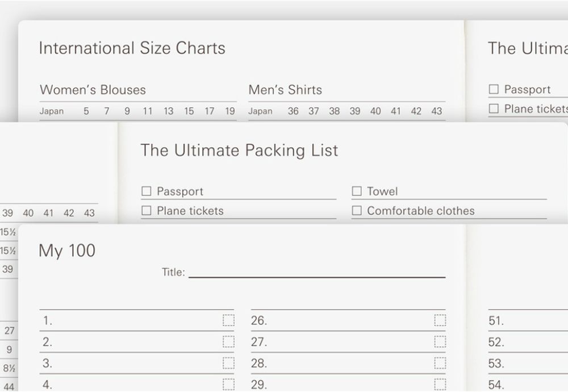Click the '44' value on the cut-off size page

(x=9, y=386)
